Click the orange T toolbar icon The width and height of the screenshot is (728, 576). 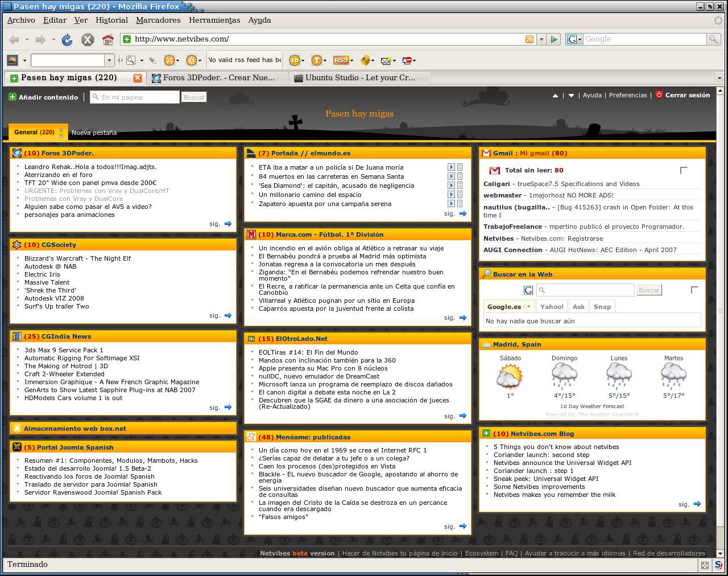316,60
